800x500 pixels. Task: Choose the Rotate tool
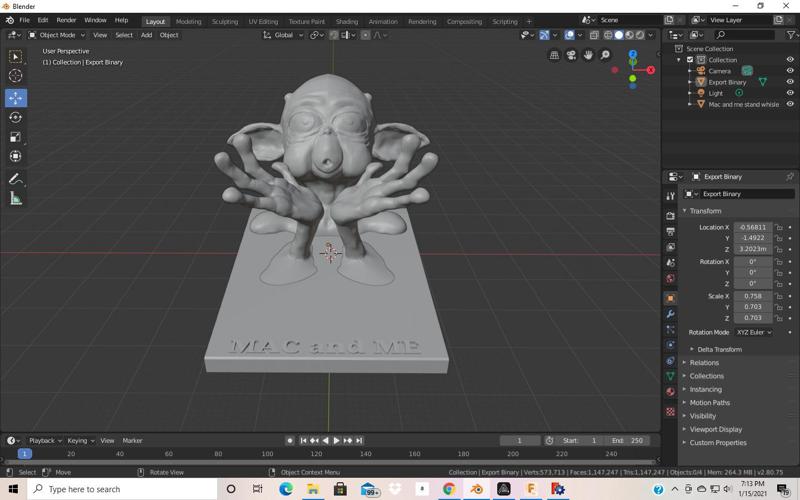15,117
